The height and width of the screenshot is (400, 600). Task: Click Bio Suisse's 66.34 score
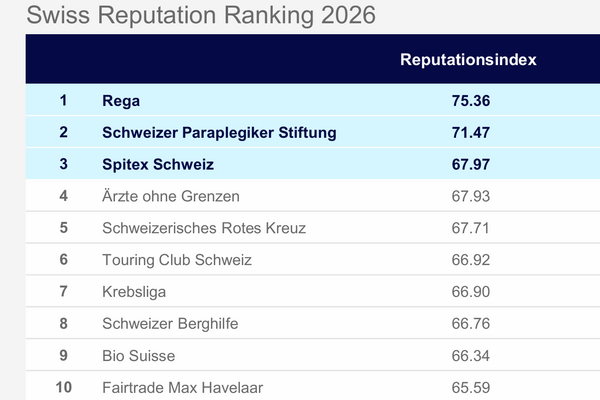[470, 355]
